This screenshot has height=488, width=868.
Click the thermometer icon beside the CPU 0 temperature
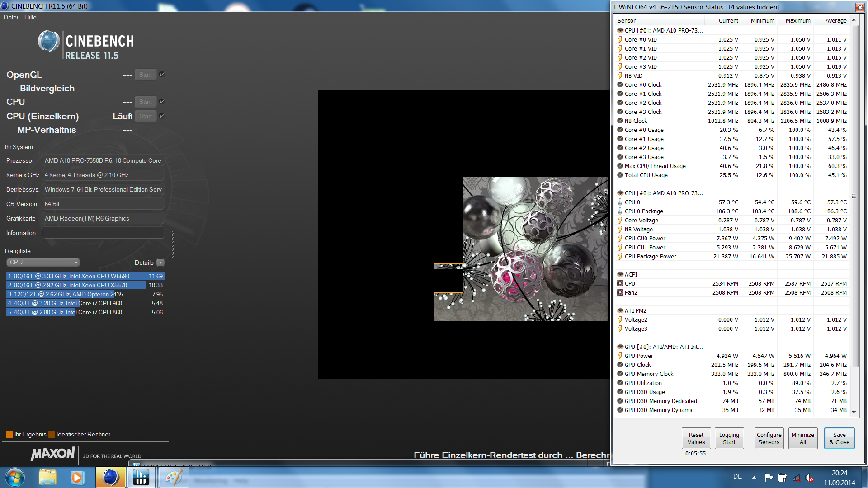coord(620,202)
